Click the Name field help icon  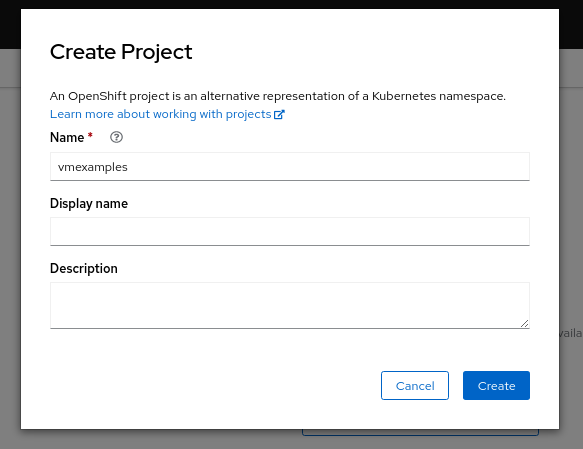pos(116,137)
